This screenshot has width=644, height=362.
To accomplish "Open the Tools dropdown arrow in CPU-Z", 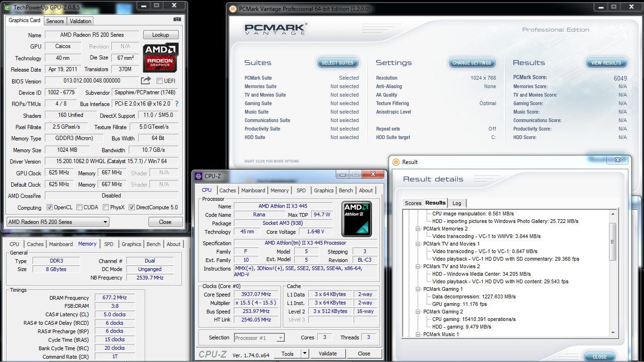I will 305,354.
